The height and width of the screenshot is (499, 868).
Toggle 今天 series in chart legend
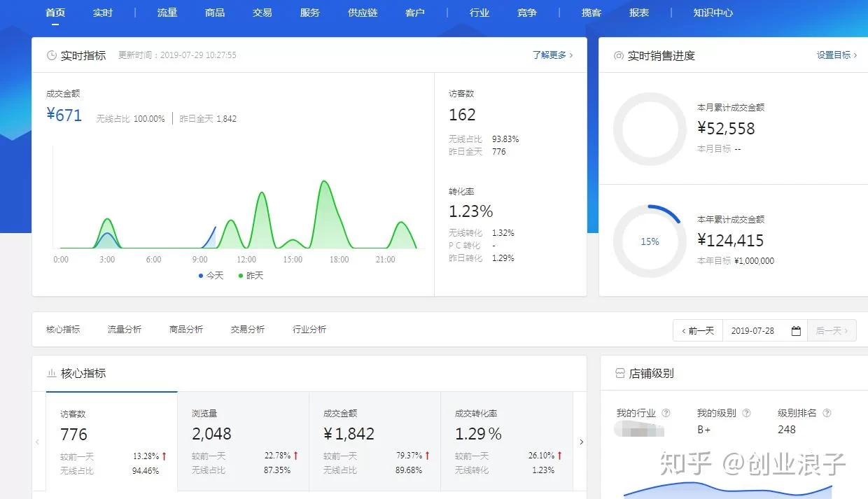click(x=211, y=276)
